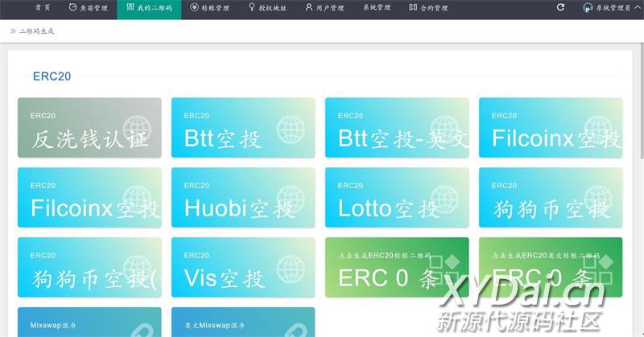Click the refresh icon in top bar

561,7
